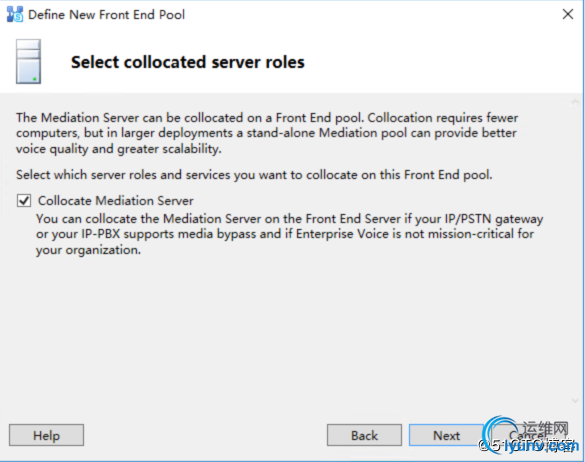Go Back to the previous wizard step
The width and height of the screenshot is (585, 462).
click(364, 435)
